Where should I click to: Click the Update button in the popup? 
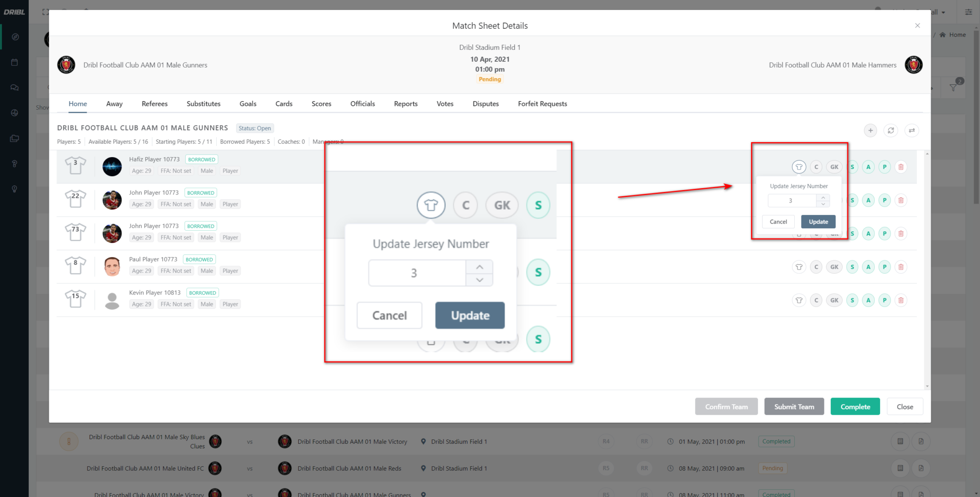click(x=469, y=315)
